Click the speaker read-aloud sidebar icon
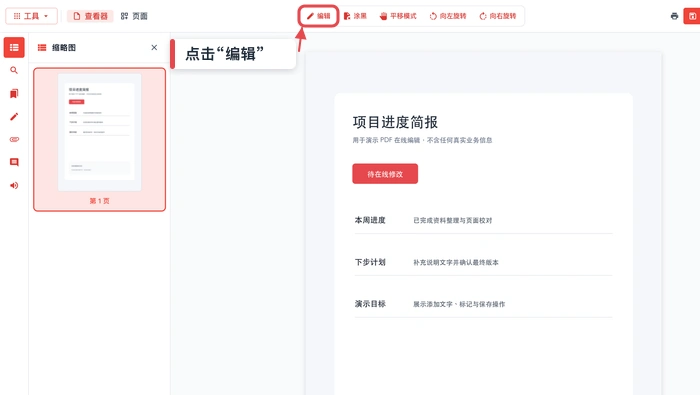 tap(14, 185)
